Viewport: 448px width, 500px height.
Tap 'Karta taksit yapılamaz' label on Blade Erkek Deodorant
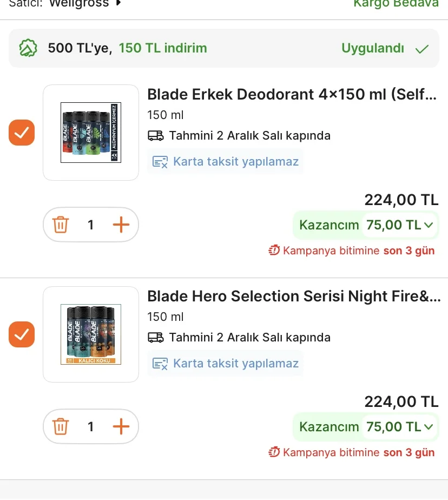tap(235, 161)
